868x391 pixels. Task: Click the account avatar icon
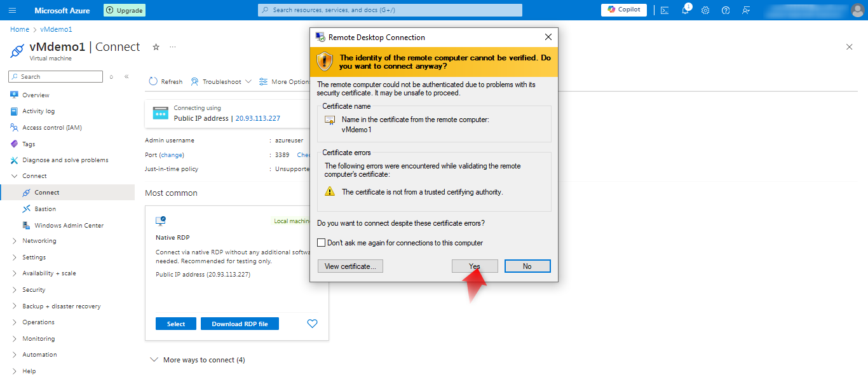tap(858, 10)
